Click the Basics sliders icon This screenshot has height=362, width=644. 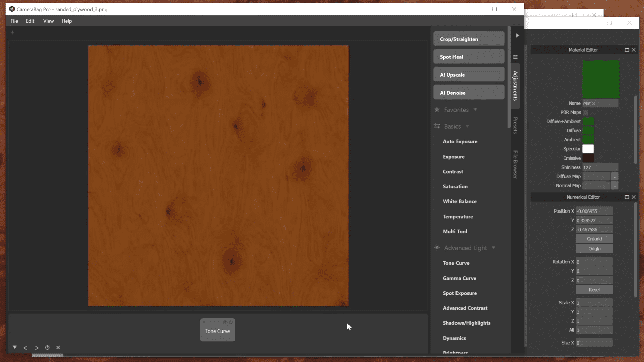[x=437, y=126]
